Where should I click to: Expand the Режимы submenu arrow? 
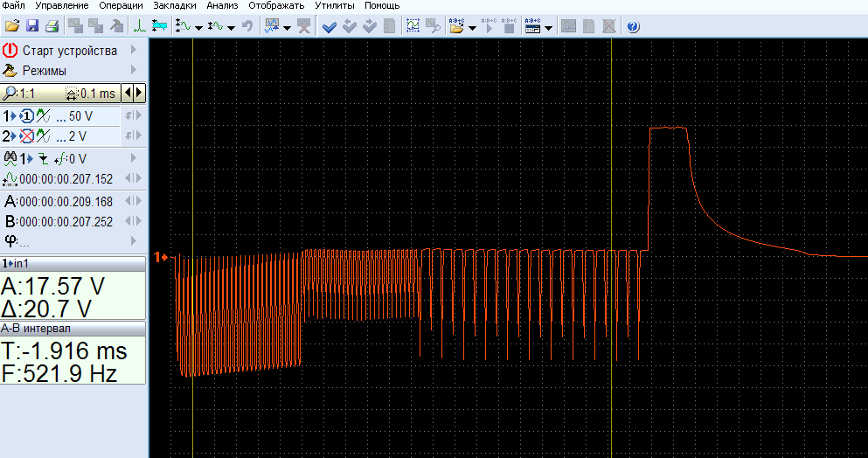point(134,70)
